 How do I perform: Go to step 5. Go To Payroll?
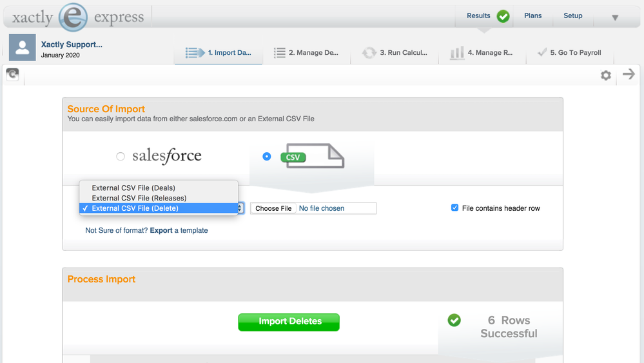[x=570, y=53]
